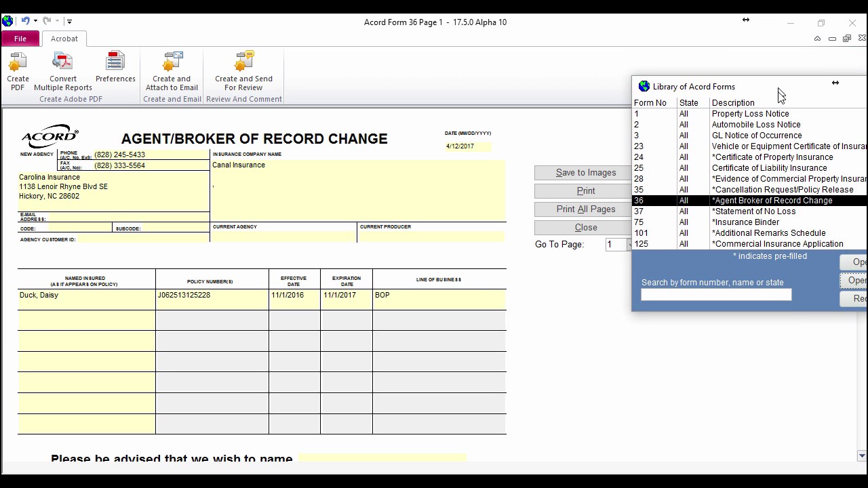This screenshot has height=488, width=868.
Task: Click the Canal Insurance company name field
Action: [358, 190]
